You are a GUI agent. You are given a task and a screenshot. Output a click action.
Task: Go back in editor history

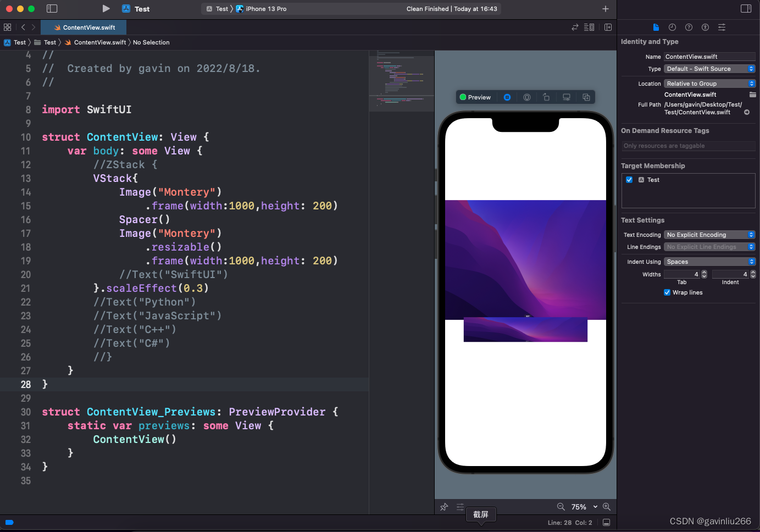pyautogui.click(x=23, y=27)
